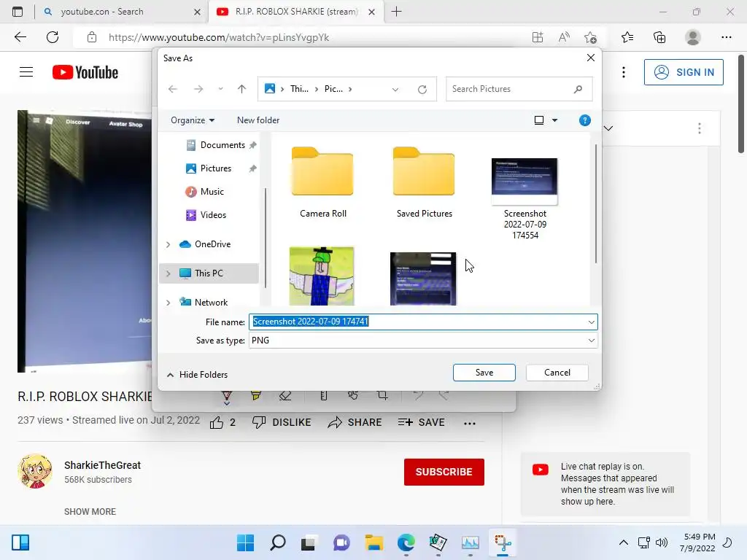747x560 pixels.
Task: Expand the OneDrive tree node
Action: click(x=169, y=244)
